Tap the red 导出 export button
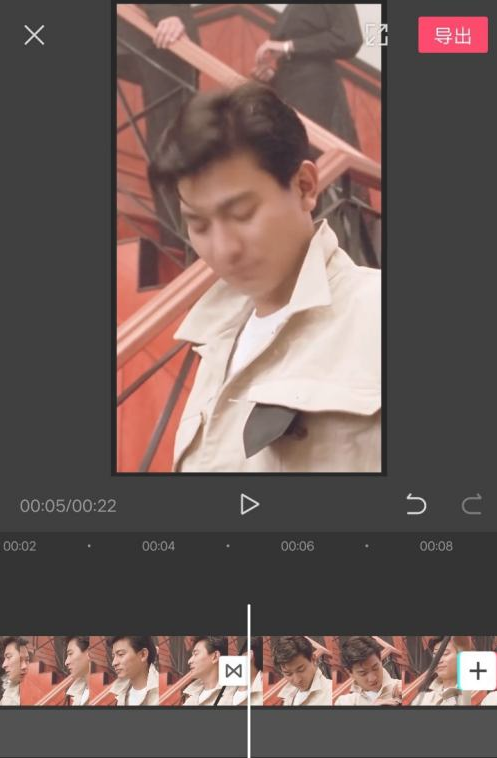This screenshot has width=497, height=758. (x=453, y=35)
